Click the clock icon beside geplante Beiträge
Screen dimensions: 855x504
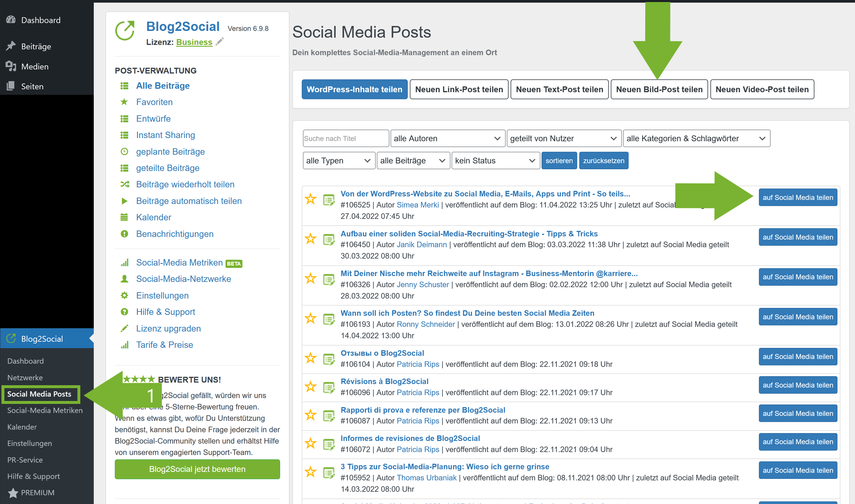[124, 151]
